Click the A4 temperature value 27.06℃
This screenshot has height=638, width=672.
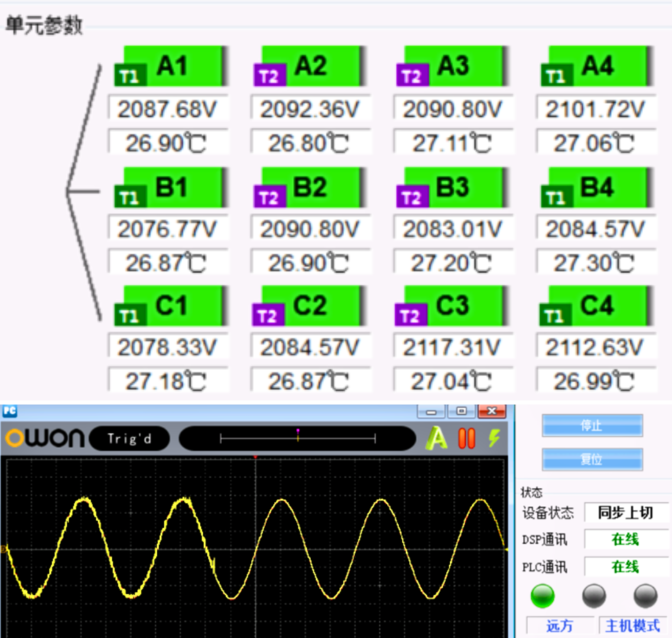(596, 142)
